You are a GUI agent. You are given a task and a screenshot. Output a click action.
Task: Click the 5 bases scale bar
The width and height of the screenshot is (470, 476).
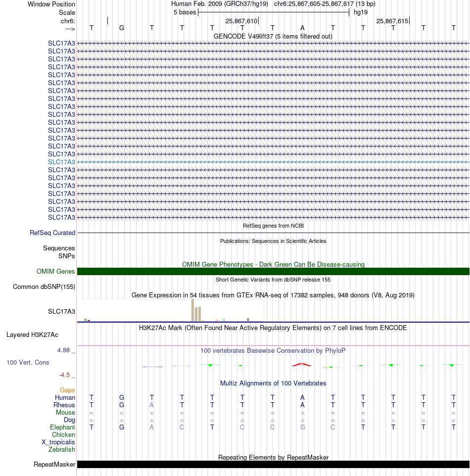(274, 12)
